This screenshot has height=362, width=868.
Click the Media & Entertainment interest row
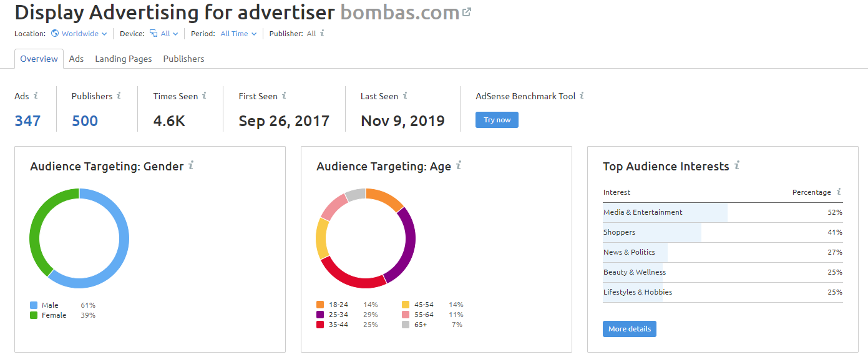point(723,212)
